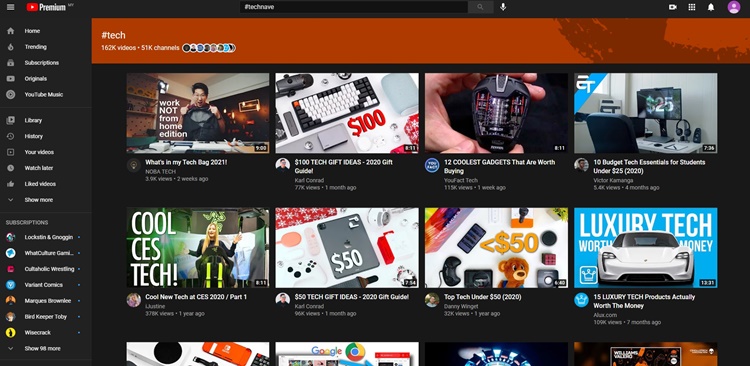The width and height of the screenshot is (750, 366).
Task: View notifications via the bell icon
Action: [x=711, y=7]
